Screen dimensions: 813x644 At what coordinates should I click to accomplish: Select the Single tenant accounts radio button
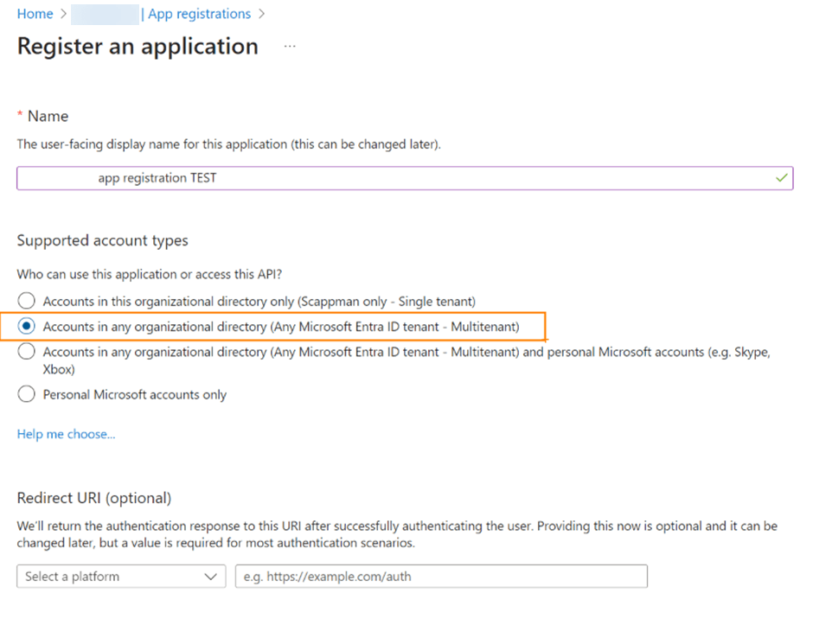tap(27, 301)
